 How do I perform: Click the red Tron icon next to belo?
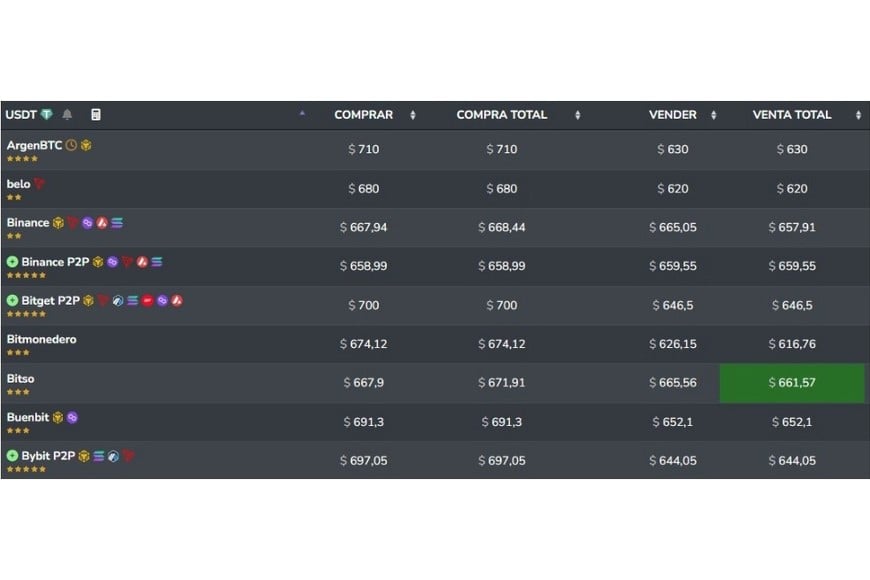39,184
